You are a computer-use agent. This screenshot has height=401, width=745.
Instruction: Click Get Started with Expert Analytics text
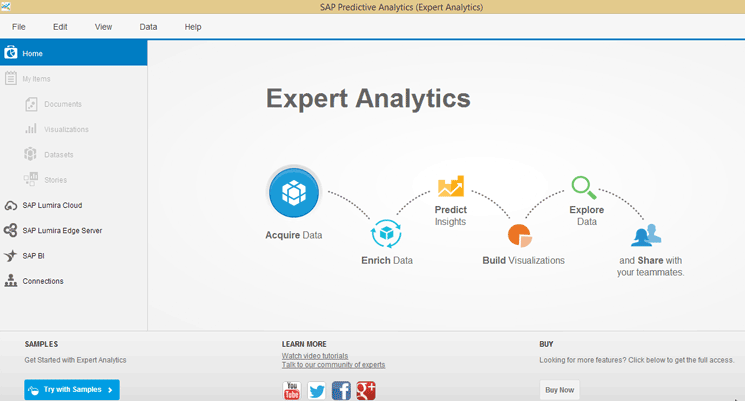(x=76, y=360)
